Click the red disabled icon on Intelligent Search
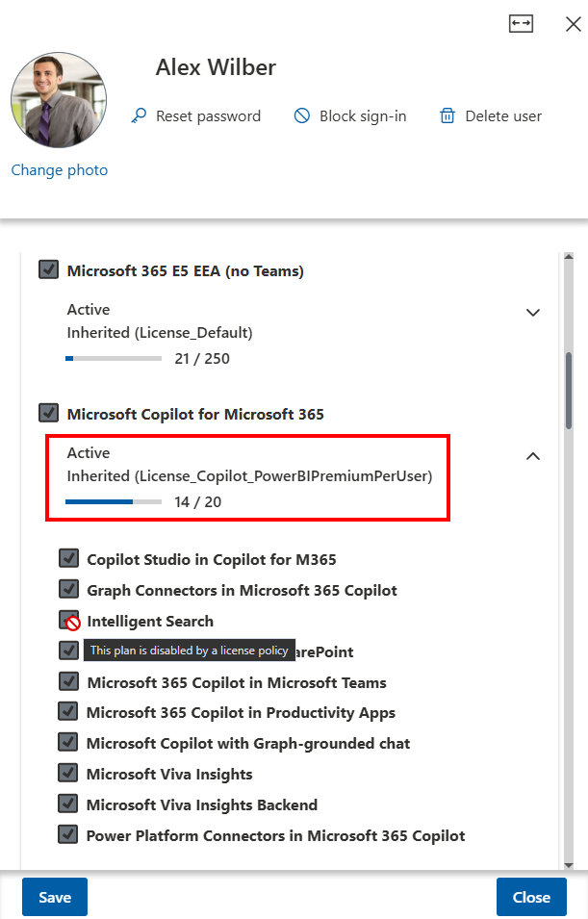The height and width of the screenshot is (919, 588). [x=73, y=623]
